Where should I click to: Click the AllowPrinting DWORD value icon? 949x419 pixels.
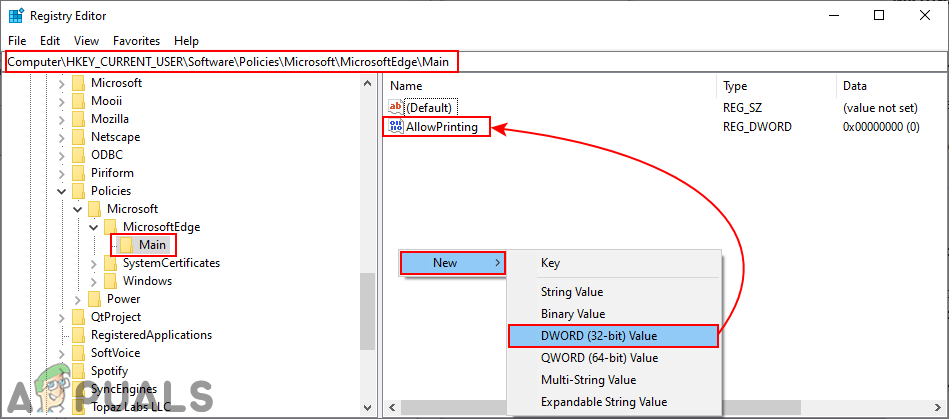point(395,127)
